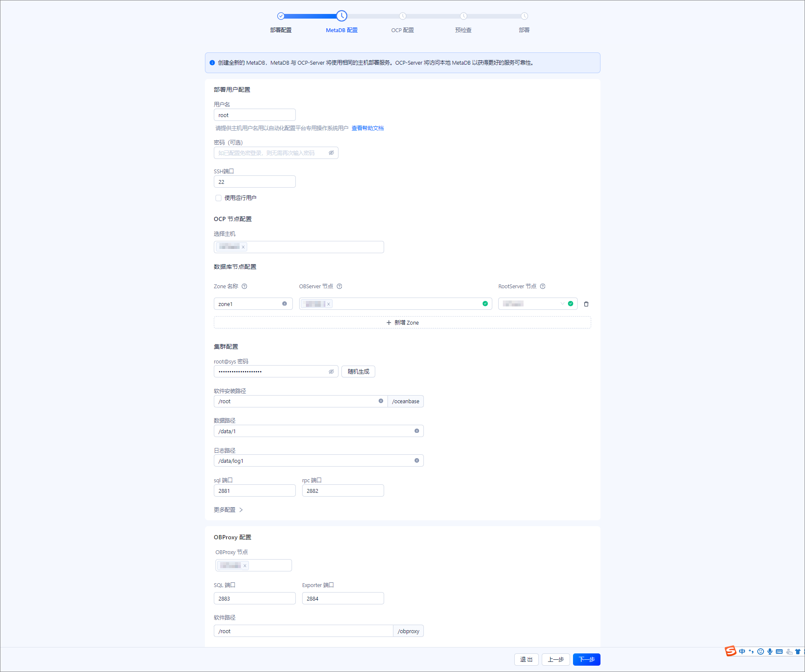Open the OBServer 节点 multi-select field
The image size is (805, 672).
point(396,303)
